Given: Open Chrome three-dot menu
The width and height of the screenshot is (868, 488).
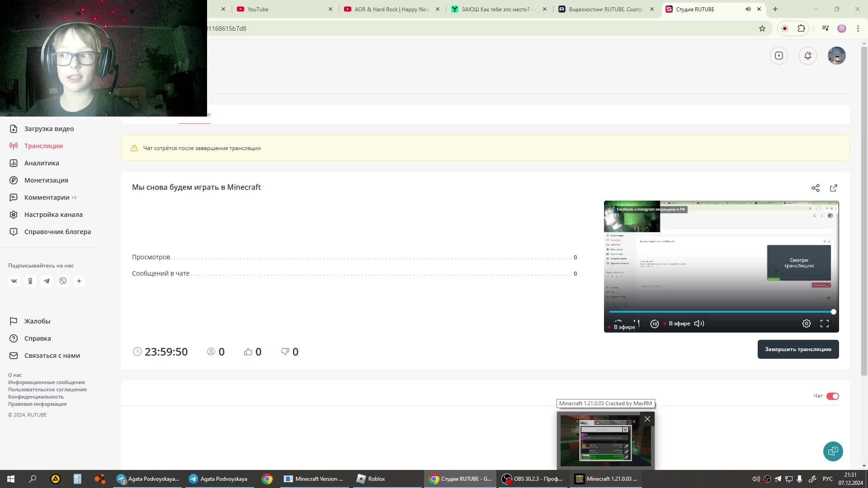Looking at the screenshot, I should [x=858, y=28].
